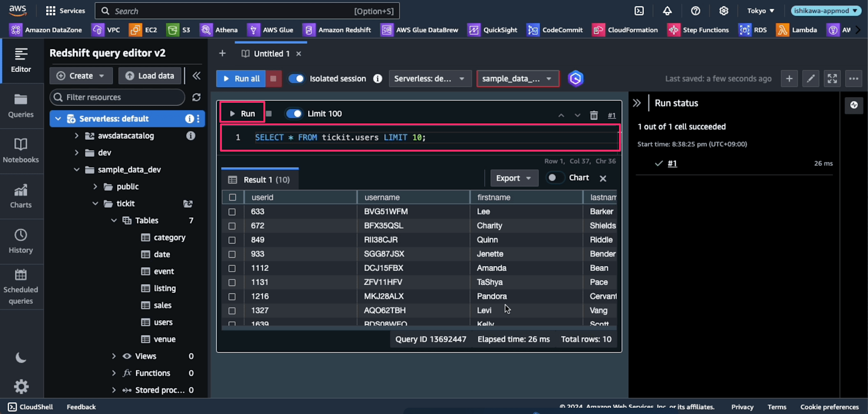Enter full screen editor mode

(x=832, y=79)
